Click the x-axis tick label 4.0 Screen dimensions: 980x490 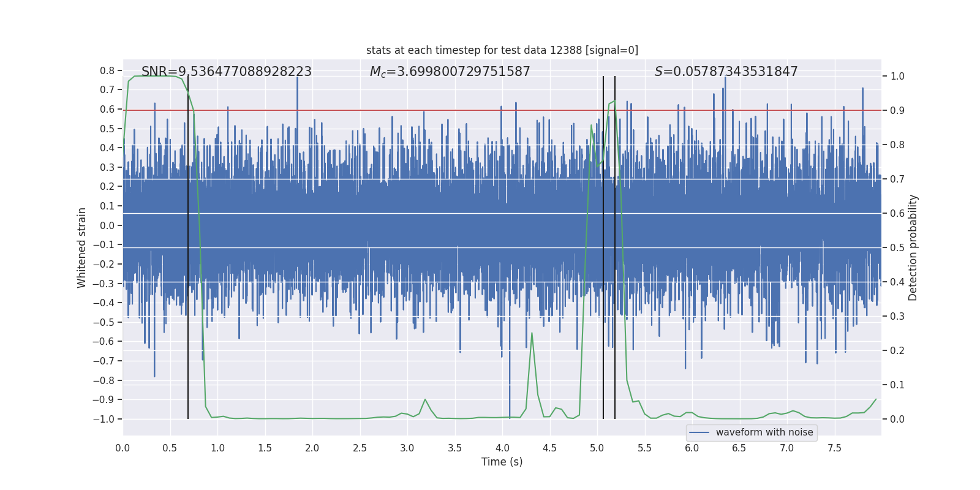tap(502, 448)
